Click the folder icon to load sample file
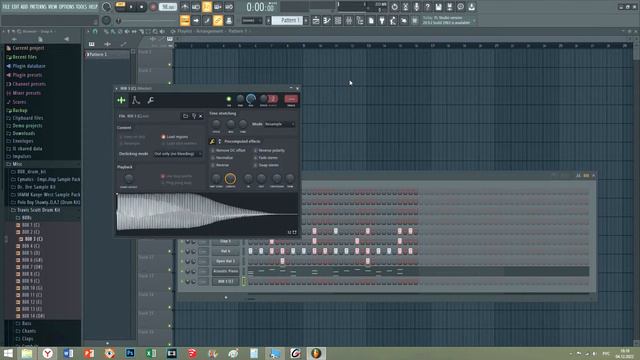This screenshot has width=640, height=360. (185, 116)
